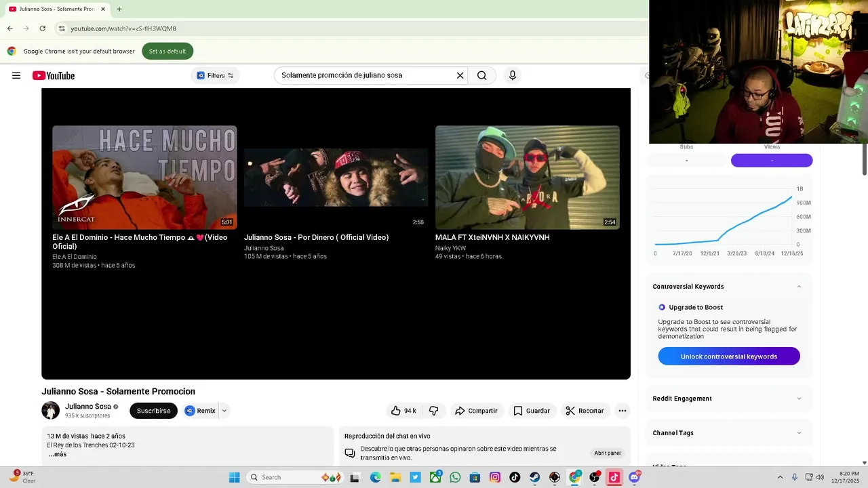The width and height of the screenshot is (868, 488).
Task: Expand the Remix dropdown arrow
Action: 224,411
